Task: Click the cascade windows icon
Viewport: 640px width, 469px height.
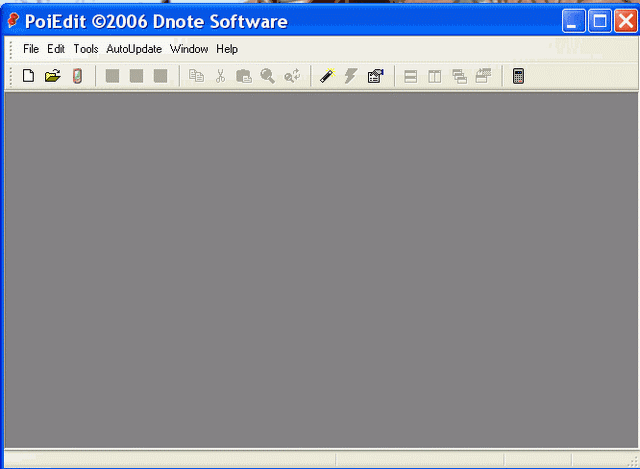Action: 459,76
